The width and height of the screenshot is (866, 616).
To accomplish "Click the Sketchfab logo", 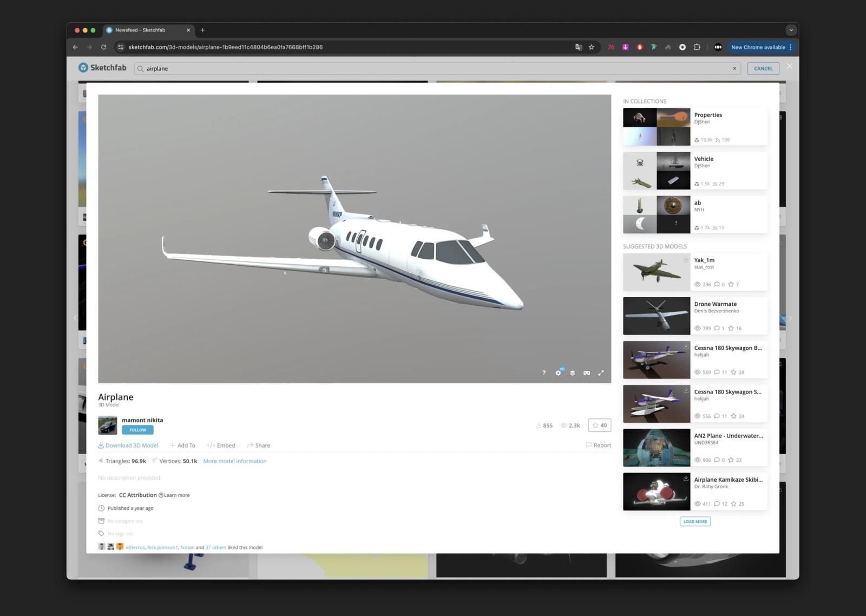I will point(102,68).
